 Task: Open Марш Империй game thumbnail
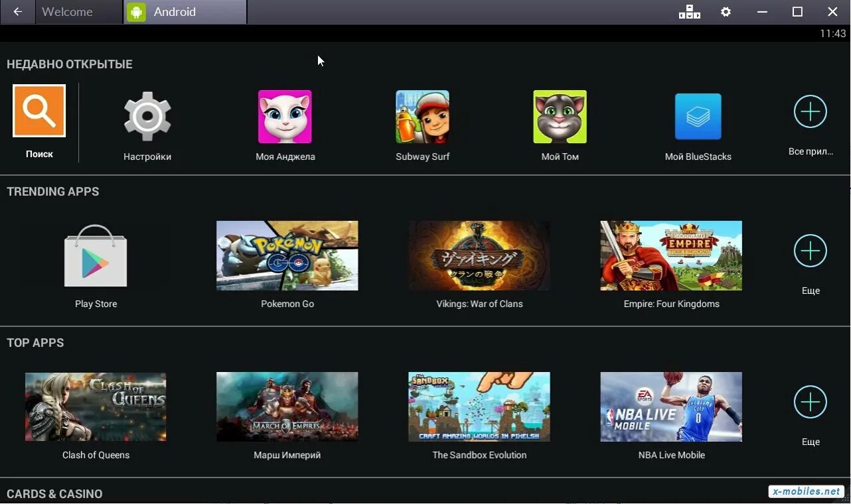[287, 407]
